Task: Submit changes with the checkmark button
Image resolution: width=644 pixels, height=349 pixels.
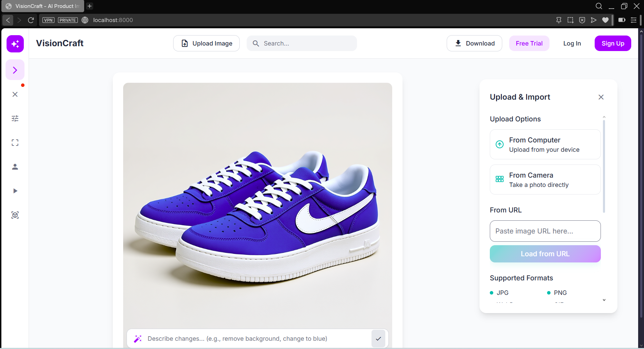Action: (x=378, y=339)
